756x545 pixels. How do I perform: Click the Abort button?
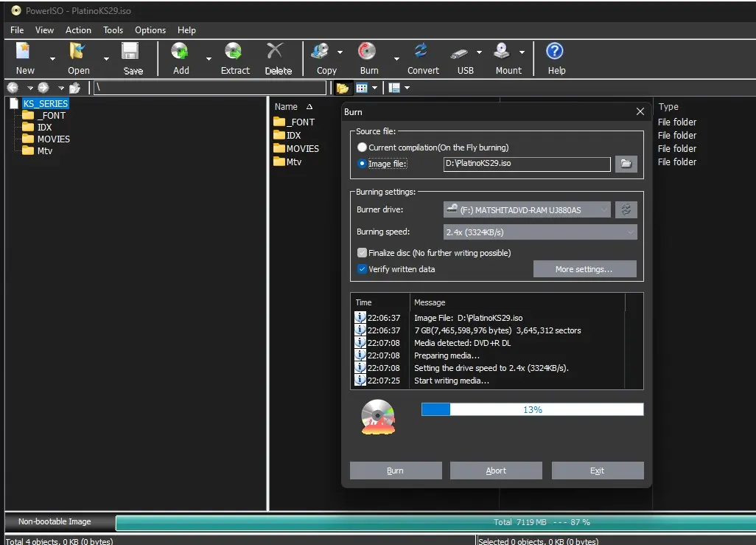(496, 471)
